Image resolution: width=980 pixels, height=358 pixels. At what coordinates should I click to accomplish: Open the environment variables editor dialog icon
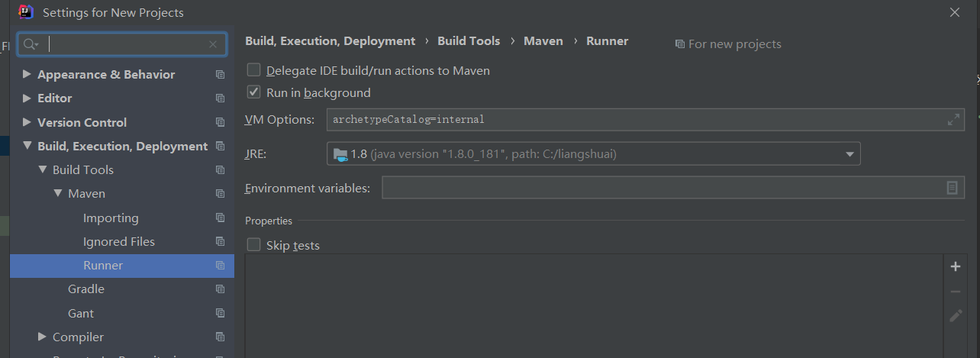953,188
